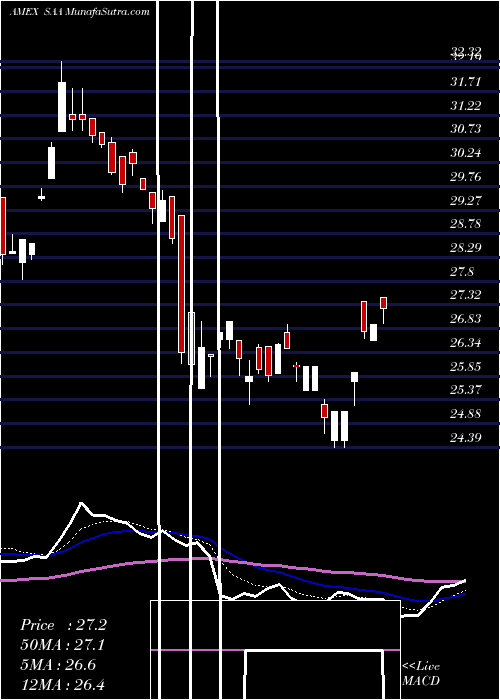This screenshot has width=500, height=700.
Task: Select the 24.88 price axis label
Action: tap(466, 413)
